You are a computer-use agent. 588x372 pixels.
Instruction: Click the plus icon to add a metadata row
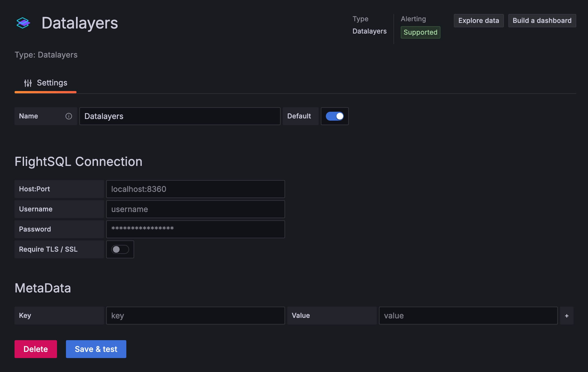click(567, 315)
